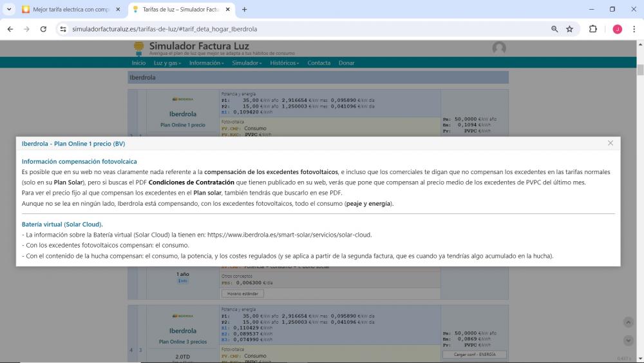Click the '2.0TD' label in second card

pos(183,357)
